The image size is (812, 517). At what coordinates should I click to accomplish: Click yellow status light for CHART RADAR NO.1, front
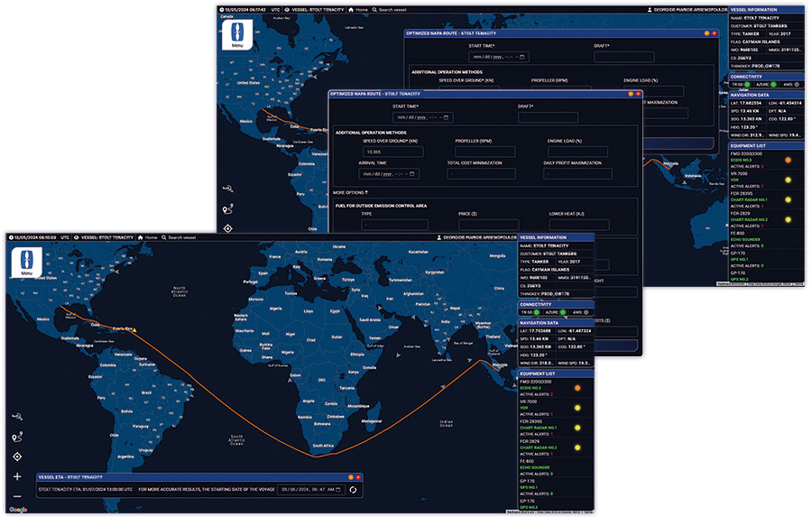pyautogui.click(x=577, y=428)
